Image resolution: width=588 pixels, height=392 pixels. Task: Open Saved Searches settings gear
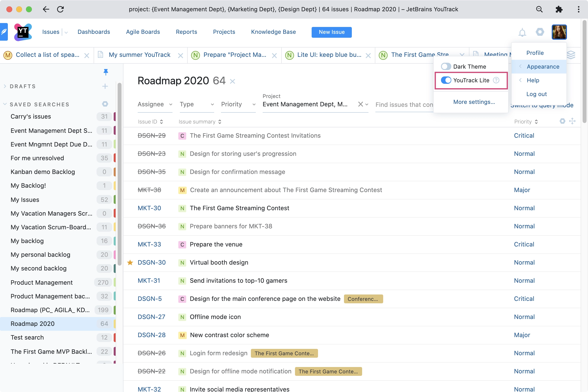[105, 104]
